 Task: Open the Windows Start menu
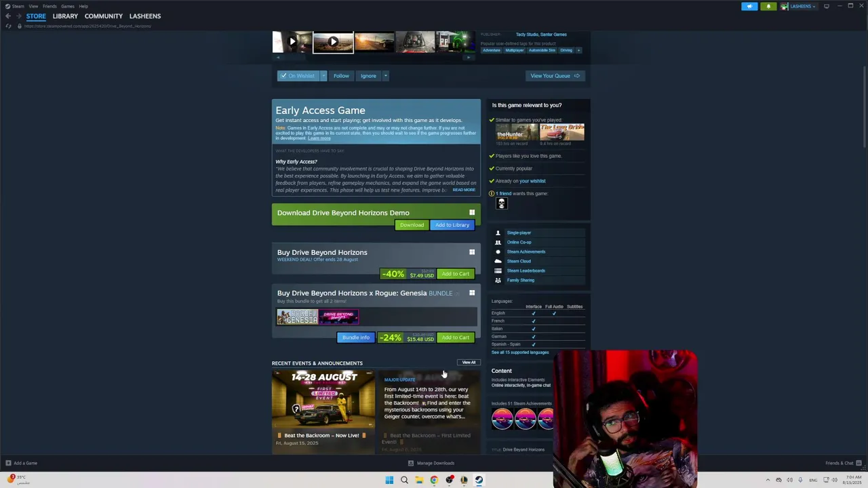click(389, 480)
